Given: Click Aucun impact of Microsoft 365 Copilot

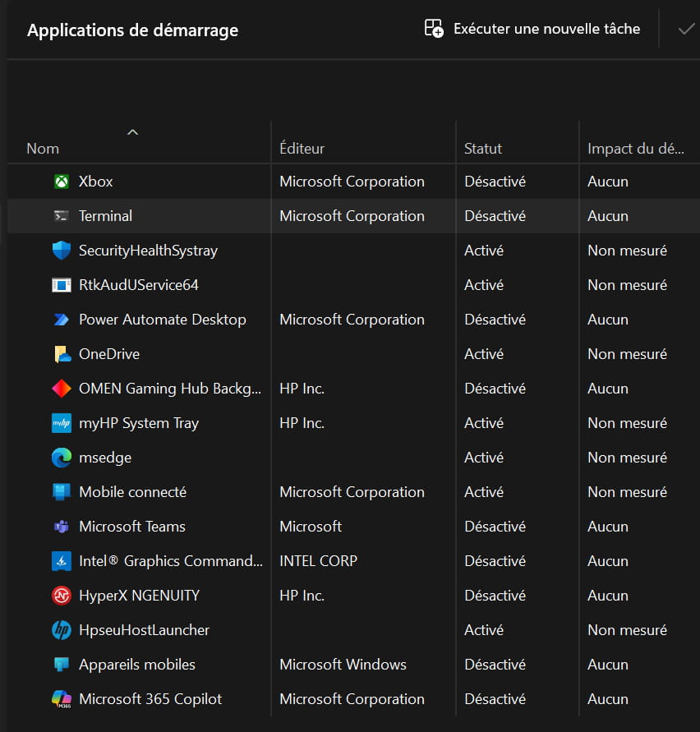Looking at the screenshot, I should coord(607,699).
